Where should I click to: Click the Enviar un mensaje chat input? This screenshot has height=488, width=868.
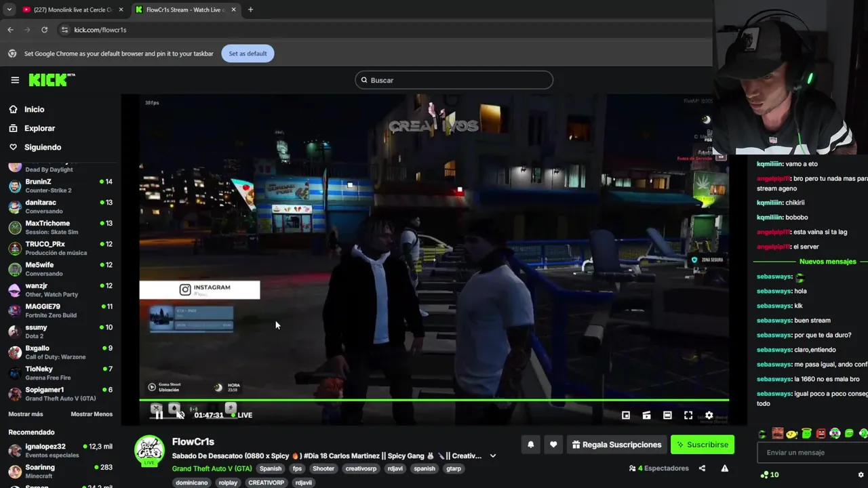[814, 453]
